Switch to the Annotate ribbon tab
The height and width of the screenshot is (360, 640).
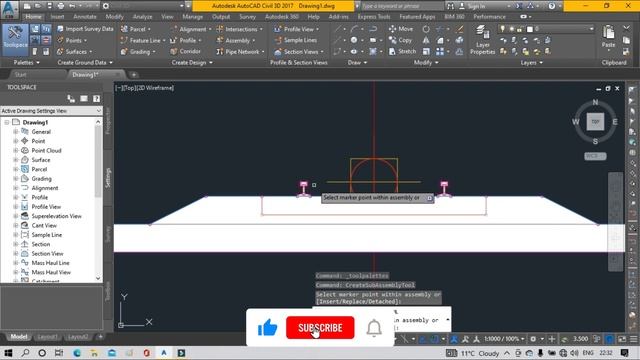85,17
